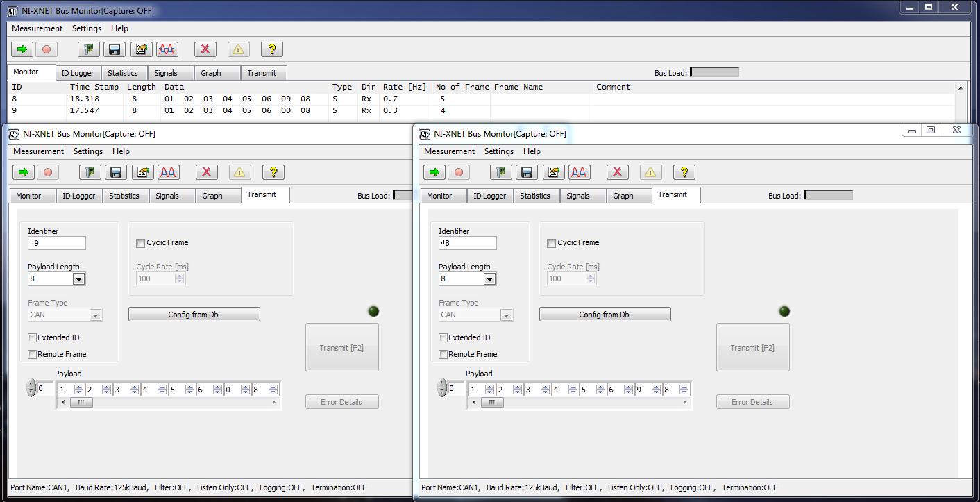
Task: Open Frame Type CAN dropdown in the left Transmit window
Action: coord(96,315)
